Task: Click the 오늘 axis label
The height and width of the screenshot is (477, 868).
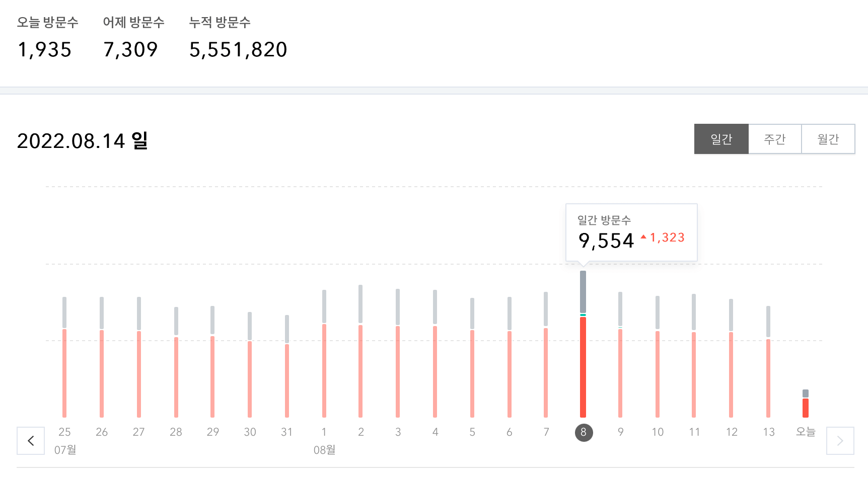Action: 806,432
